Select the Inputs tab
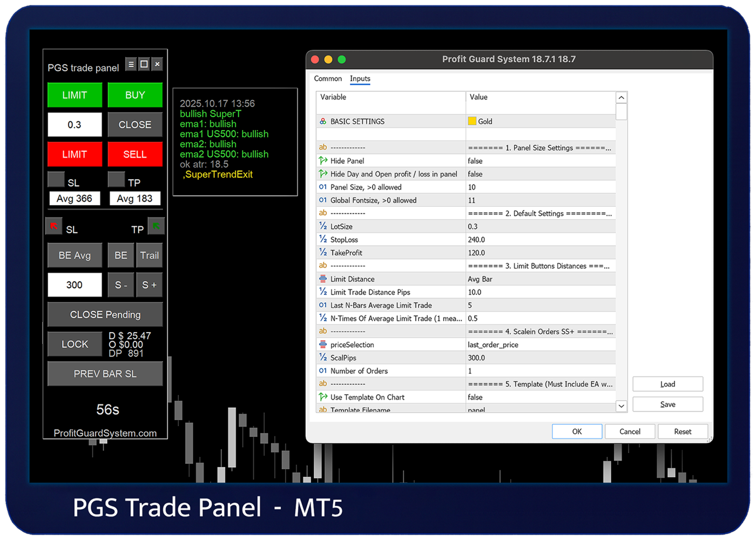The width and height of the screenshot is (756, 540). tap(360, 79)
